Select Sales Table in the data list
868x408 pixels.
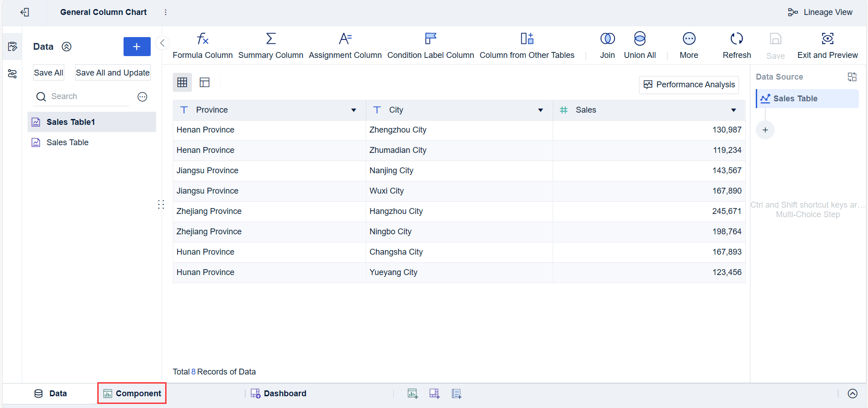67,142
